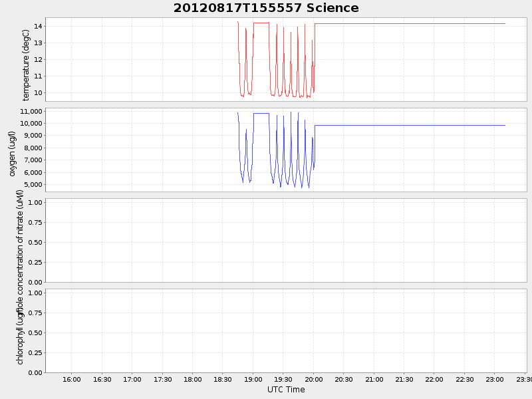
Task: Click the 9,000 tick on oxygen axis
Action: [x=33, y=136]
